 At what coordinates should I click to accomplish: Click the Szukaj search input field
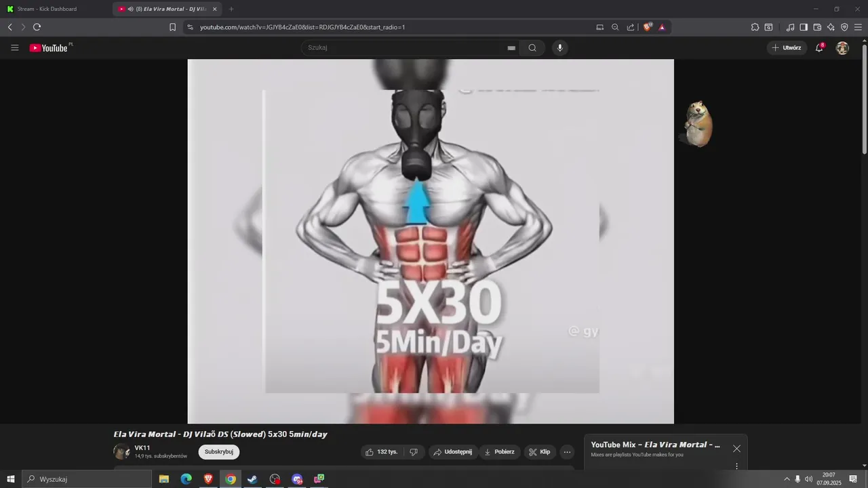point(406,47)
